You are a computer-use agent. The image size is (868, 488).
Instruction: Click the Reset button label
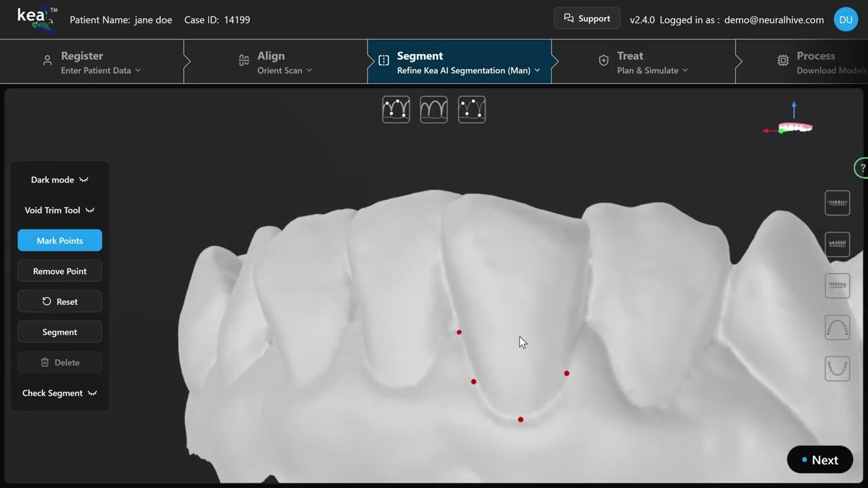point(67,302)
